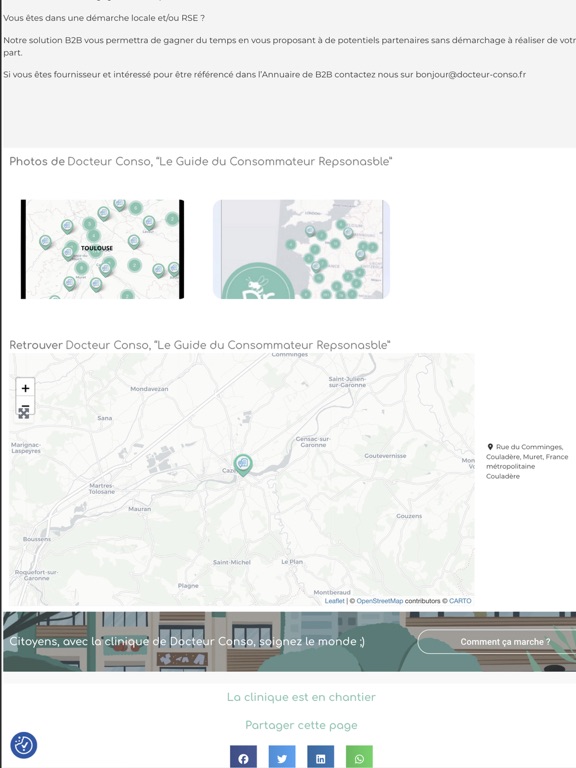This screenshot has height=768, width=576.
Task: Open the OpenStreetMap attribution link
Action: [380, 601]
